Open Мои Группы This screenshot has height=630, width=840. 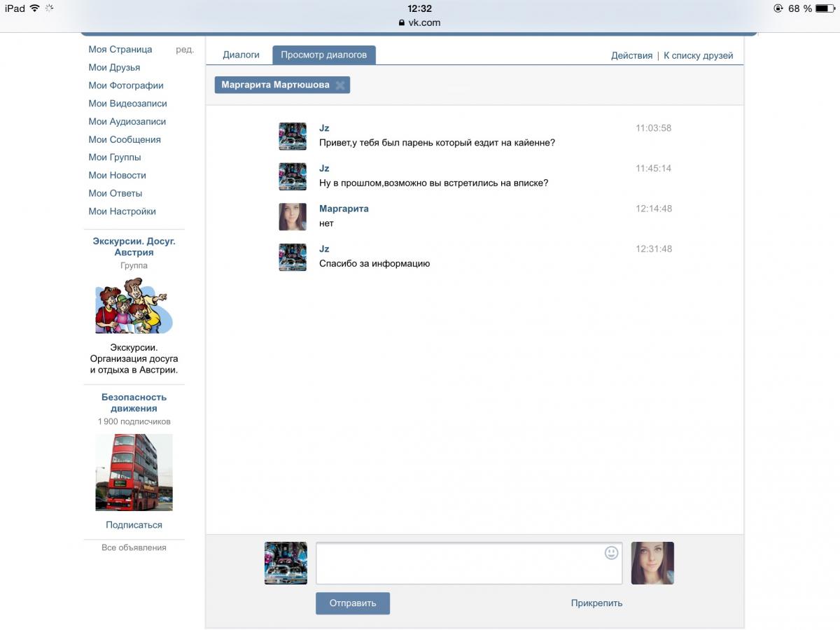[115, 157]
